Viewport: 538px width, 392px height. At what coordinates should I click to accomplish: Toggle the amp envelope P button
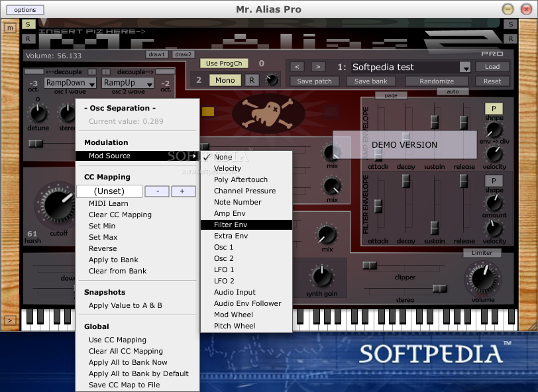point(494,109)
